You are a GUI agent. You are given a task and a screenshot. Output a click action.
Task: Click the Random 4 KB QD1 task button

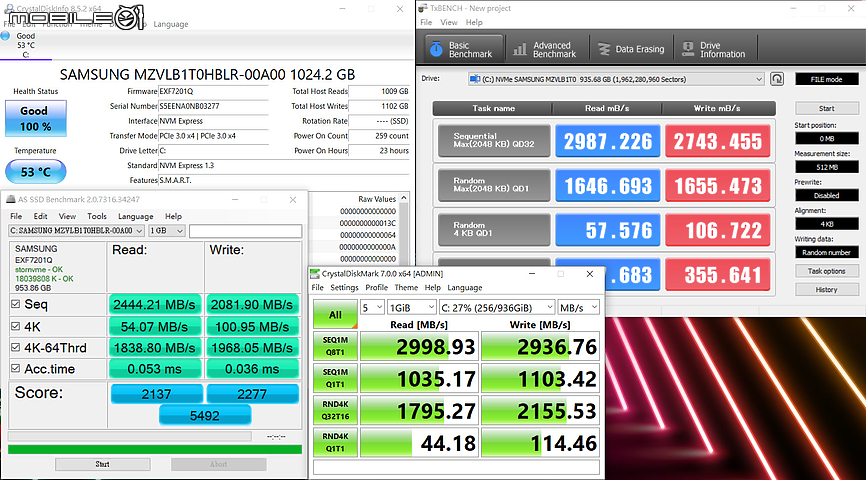(494, 230)
